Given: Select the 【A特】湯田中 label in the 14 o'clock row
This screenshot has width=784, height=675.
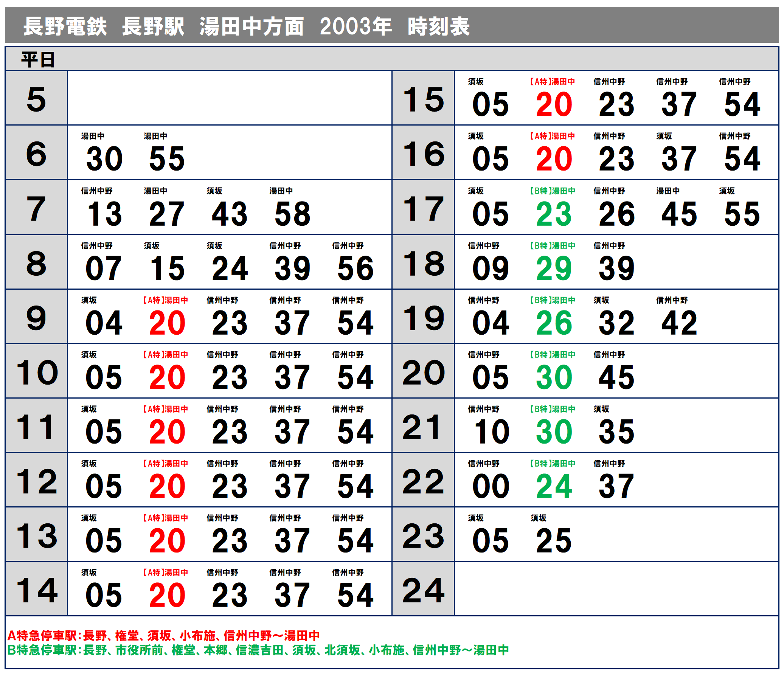Looking at the screenshot, I should pos(165,573).
